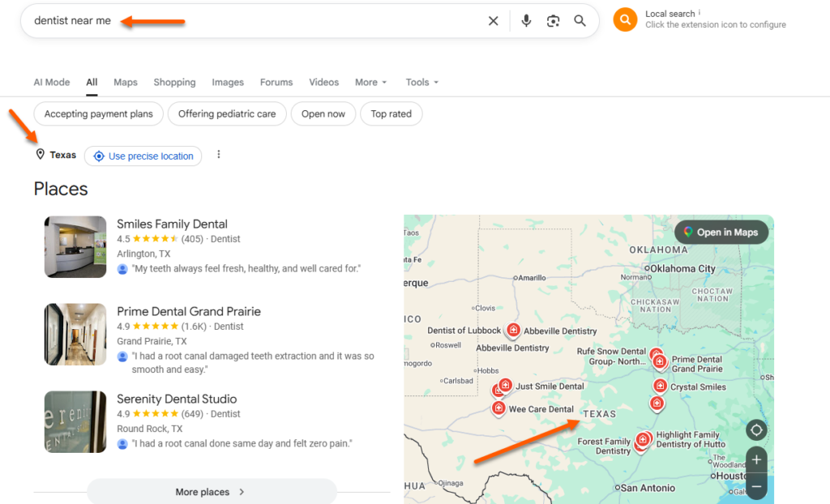This screenshot has width=830, height=504.
Task: Start voice search with the microphone icon
Action: click(x=526, y=20)
